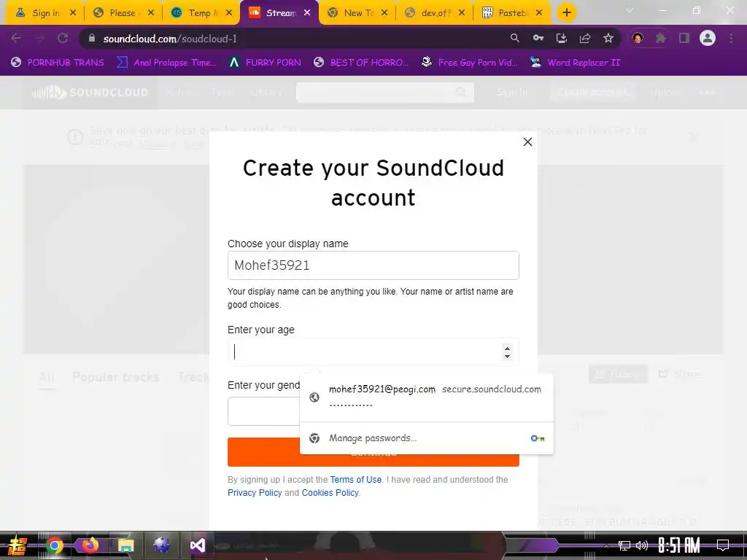Close the create account dialog
747x560 pixels.
coord(527,142)
